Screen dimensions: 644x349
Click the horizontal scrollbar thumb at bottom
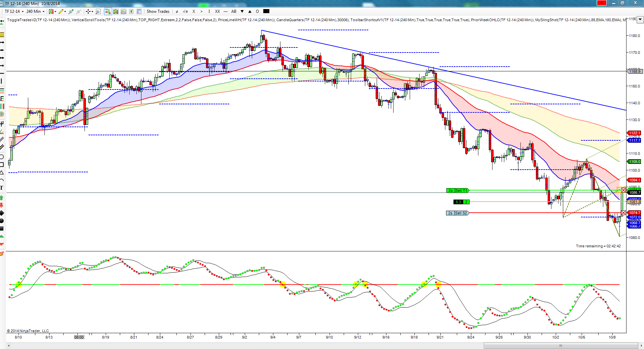(561, 346)
